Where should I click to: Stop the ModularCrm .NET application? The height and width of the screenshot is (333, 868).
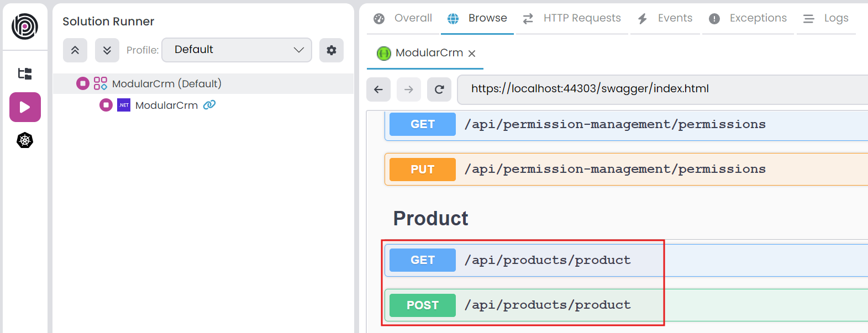106,105
